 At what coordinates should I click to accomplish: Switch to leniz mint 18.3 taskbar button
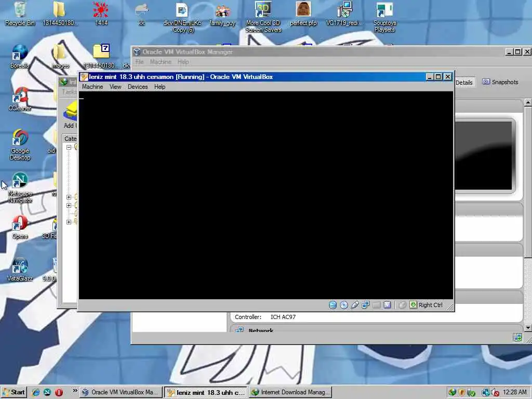pos(206,392)
